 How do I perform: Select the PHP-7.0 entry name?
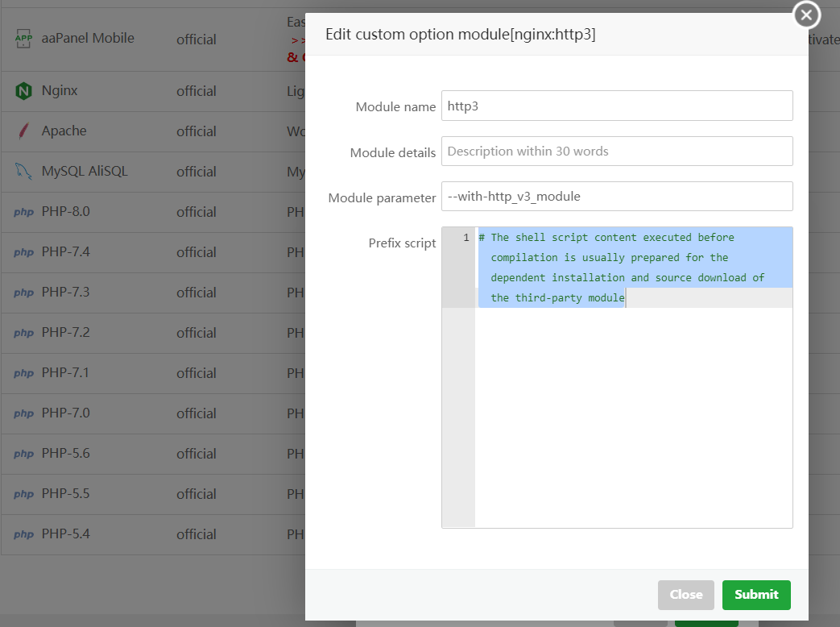[65, 413]
